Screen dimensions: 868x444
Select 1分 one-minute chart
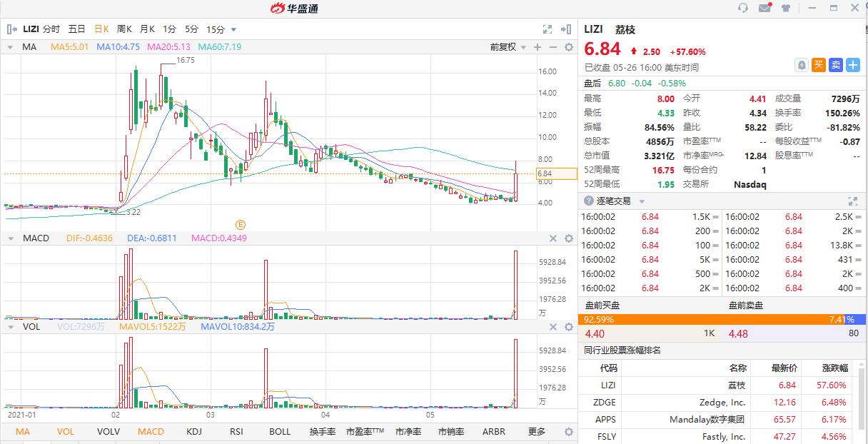pyautogui.click(x=169, y=29)
